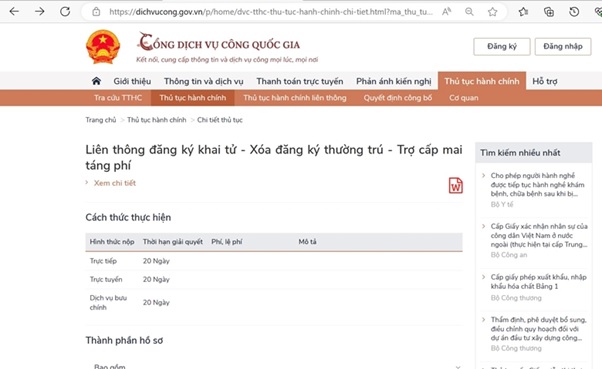This screenshot has height=369, width=602.
Task: Open the Hỗ trợ menu
Action: coord(544,81)
